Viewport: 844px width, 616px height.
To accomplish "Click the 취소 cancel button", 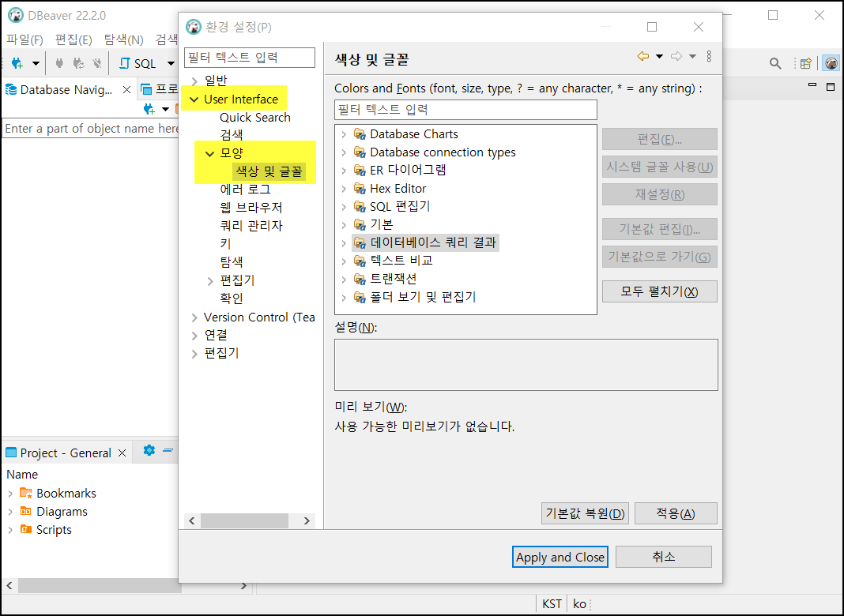I will (x=663, y=557).
